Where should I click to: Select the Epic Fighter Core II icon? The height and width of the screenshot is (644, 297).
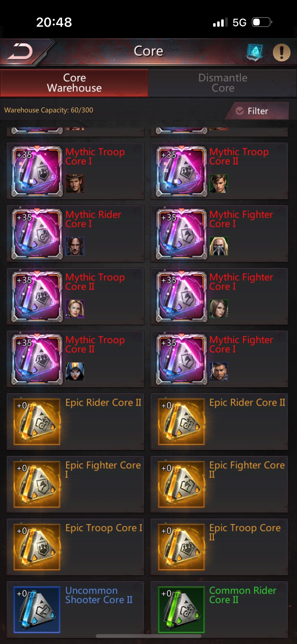click(x=181, y=484)
